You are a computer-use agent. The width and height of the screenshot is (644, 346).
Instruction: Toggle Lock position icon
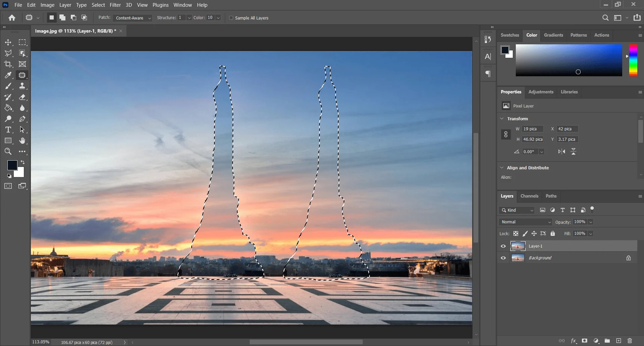534,233
